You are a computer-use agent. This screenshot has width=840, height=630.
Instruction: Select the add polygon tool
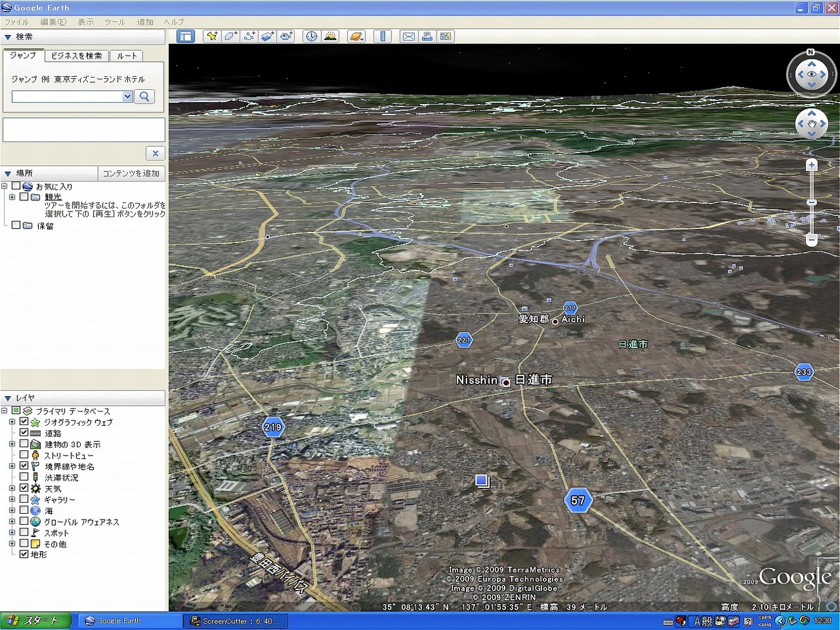231,36
